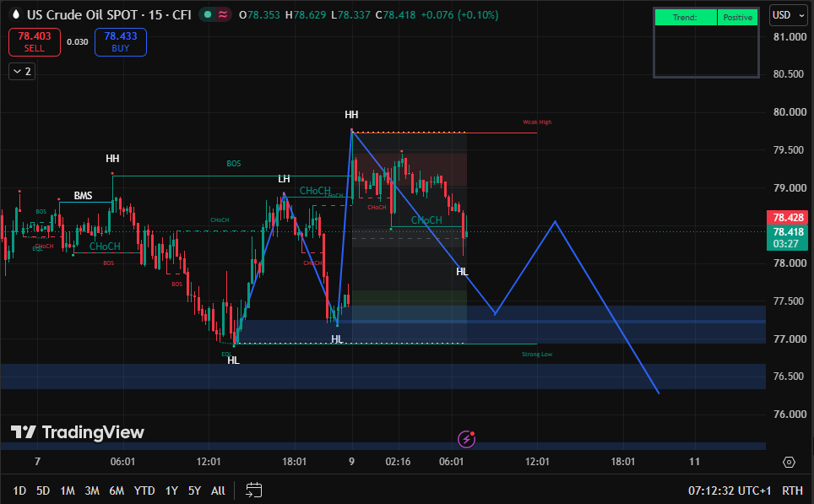Viewport: 814px width, 504px height.
Task: Click the 02:16 time axis label
Action: 398,462
